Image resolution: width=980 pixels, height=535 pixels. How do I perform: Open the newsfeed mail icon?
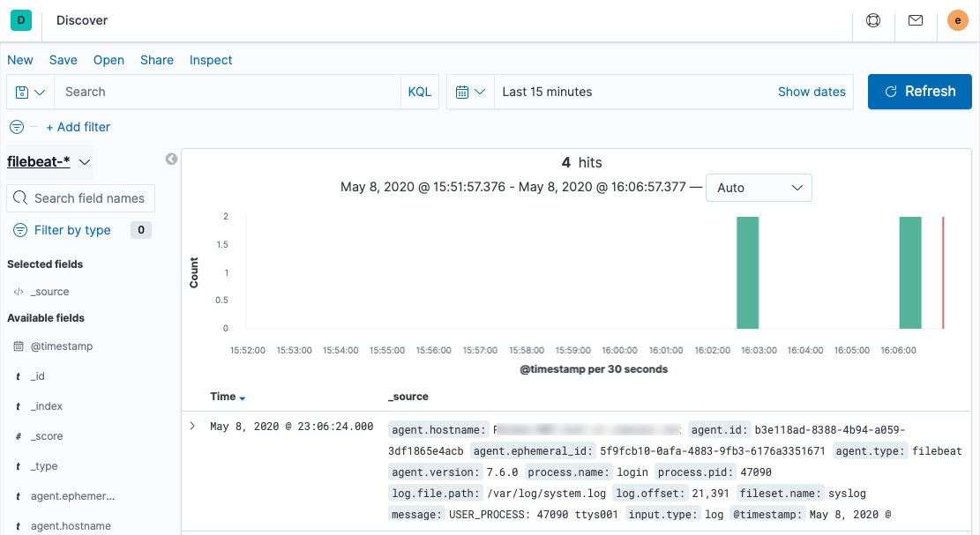point(915,20)
